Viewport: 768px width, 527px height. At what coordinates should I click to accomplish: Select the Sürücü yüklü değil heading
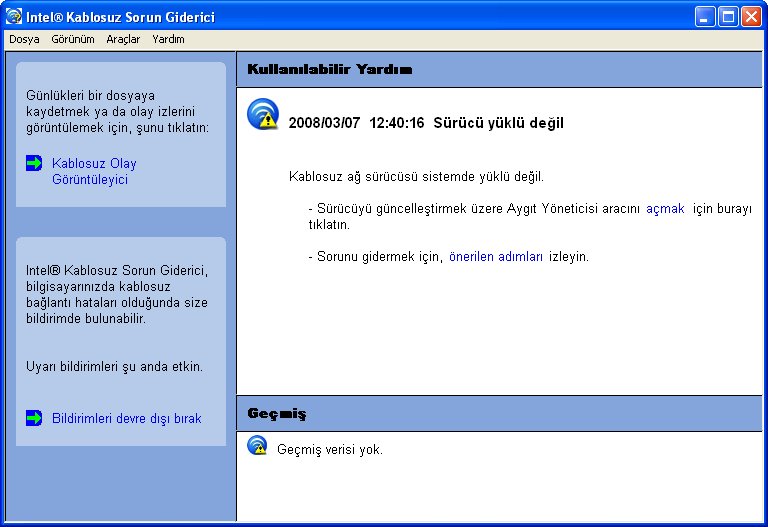click(498, 122)
